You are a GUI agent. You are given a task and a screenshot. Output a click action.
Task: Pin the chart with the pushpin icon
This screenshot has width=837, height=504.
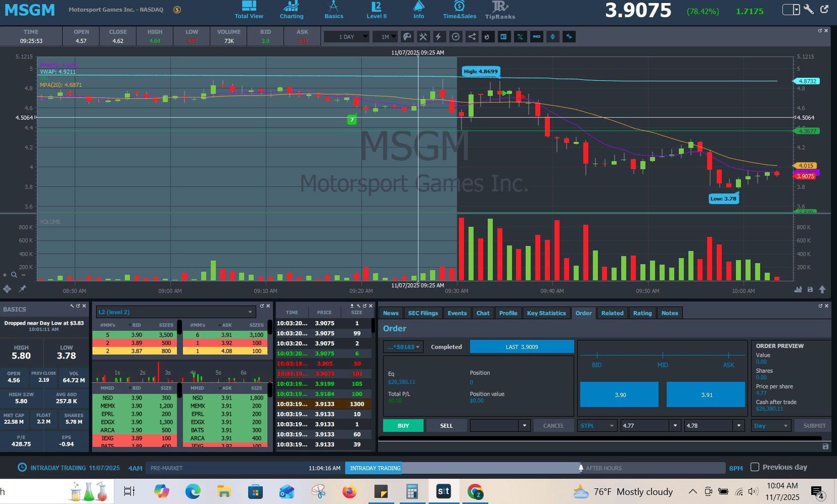[22, 289]
